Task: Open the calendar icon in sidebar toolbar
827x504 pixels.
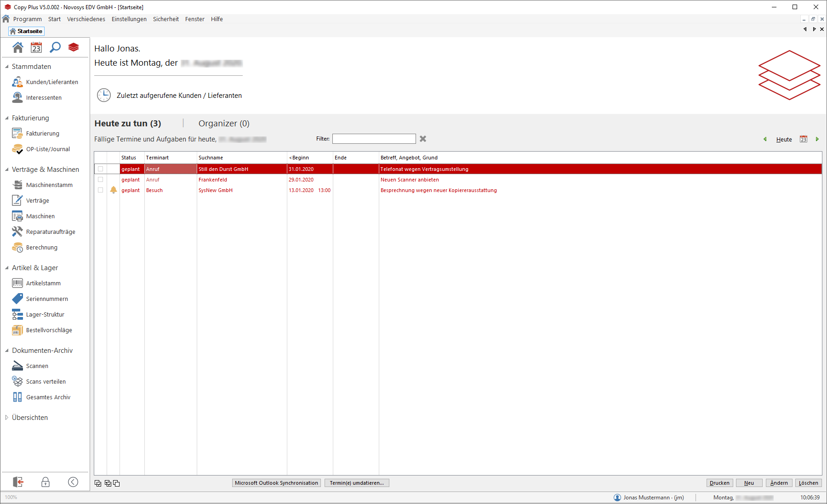Action: click(x=36, y=47)
